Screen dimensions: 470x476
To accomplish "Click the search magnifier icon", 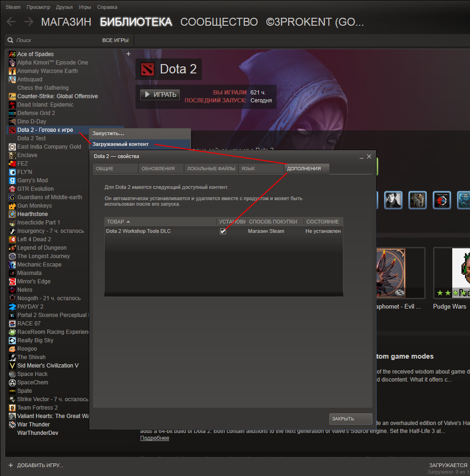I will pyautogui.click(x=10, y=40).
